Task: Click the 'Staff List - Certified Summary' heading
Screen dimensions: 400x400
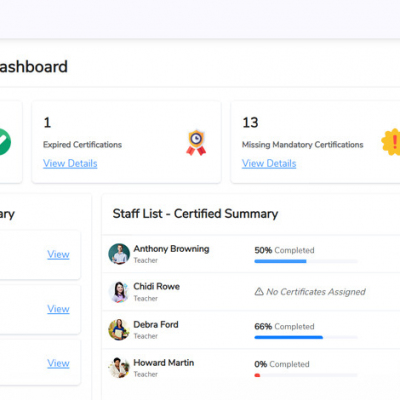Action: tap(195, 214)
